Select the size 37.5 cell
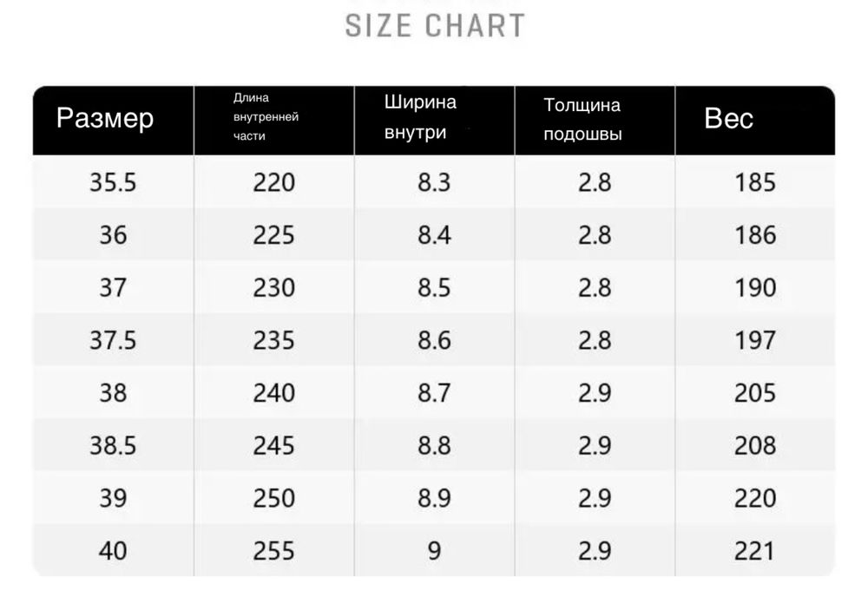 (113, 340)
